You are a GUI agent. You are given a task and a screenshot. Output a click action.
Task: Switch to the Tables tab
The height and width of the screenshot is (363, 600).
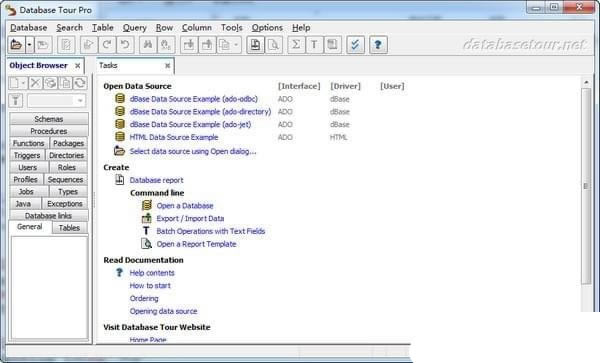pyautogui.click(x=69, y=228)
